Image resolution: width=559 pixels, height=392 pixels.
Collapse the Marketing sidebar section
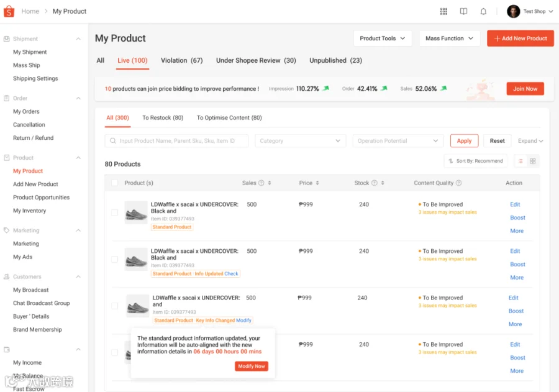78,230
